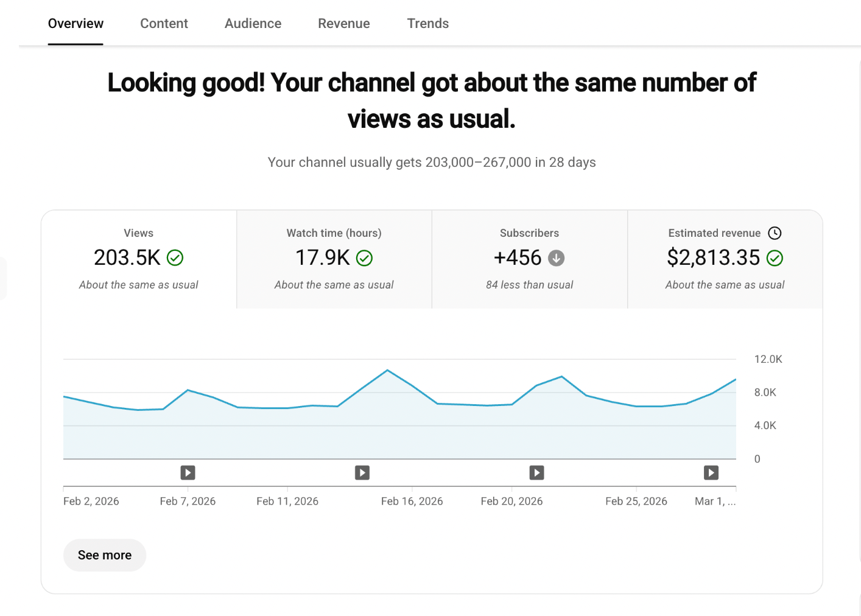Click the gray down-arrow icon beside +456
The height and width of the screenshot is (616, 861).
tap(557, 258)
